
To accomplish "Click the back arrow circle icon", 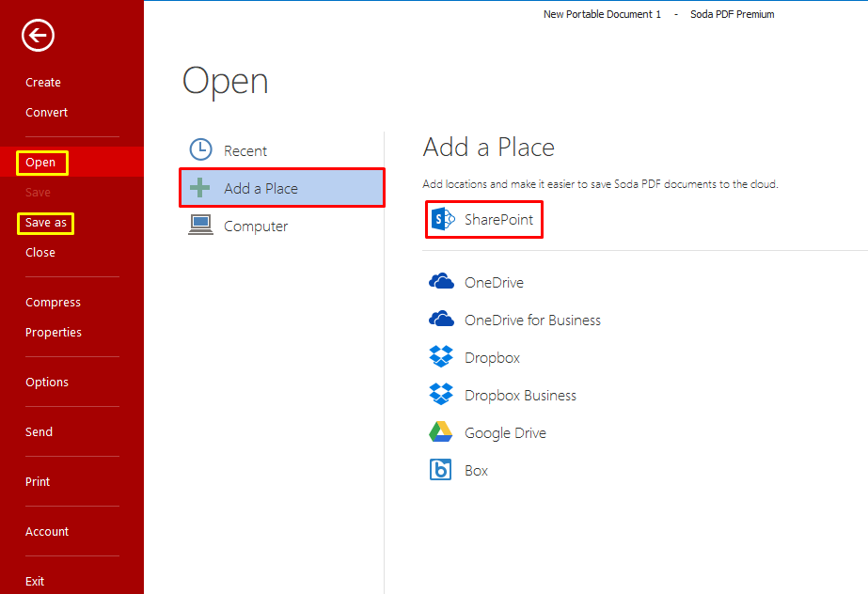I will click(38, 36).
